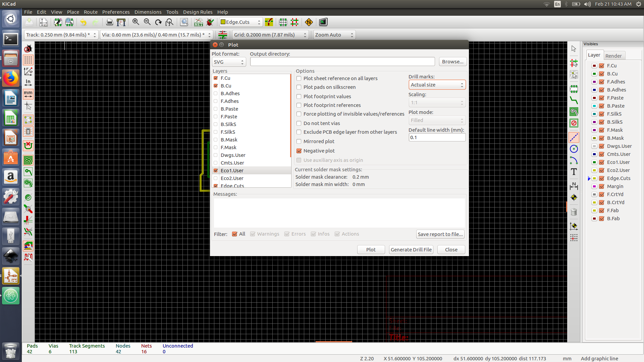Switch units to millimeters icon

(28, 94)
